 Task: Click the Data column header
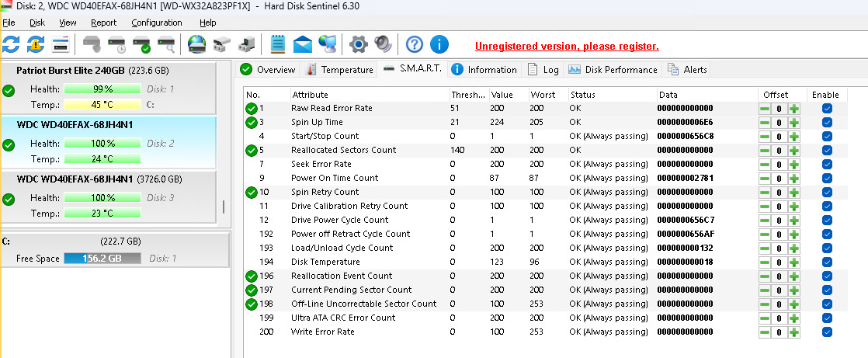point(707,95)
